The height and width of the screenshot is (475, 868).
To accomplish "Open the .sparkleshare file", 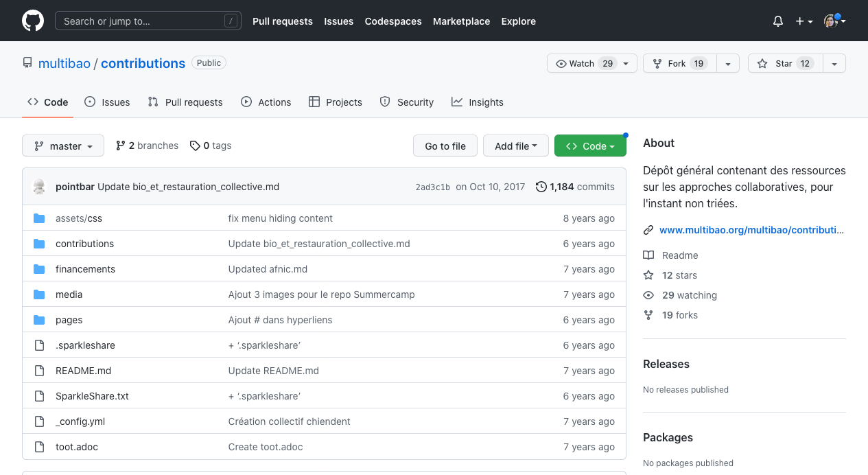I will 85,345.
